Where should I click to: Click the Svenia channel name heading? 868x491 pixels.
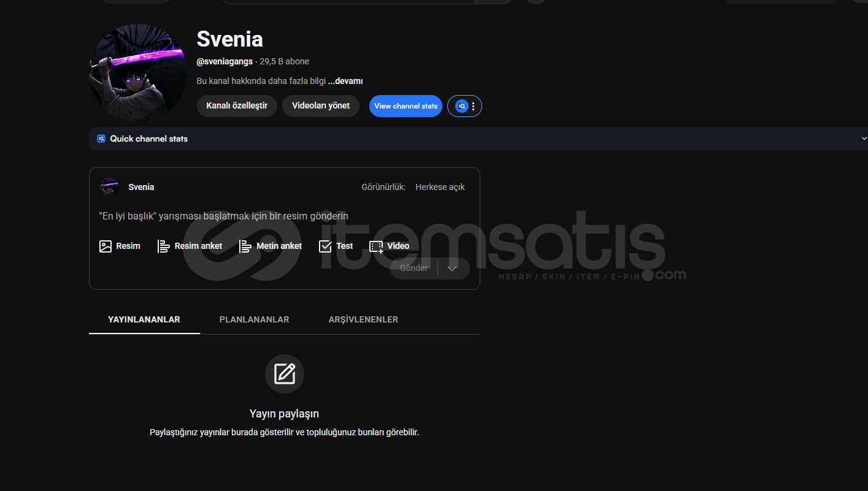point(229,39)
